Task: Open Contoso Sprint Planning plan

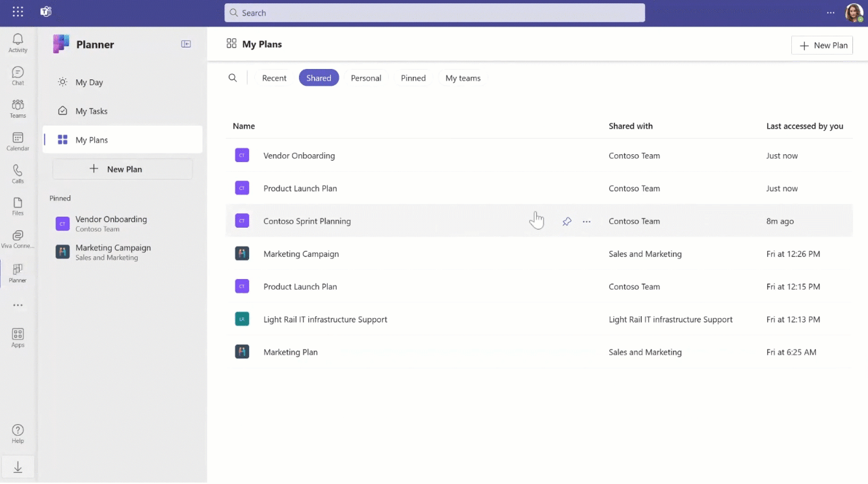Action: [x=307, y=221]
